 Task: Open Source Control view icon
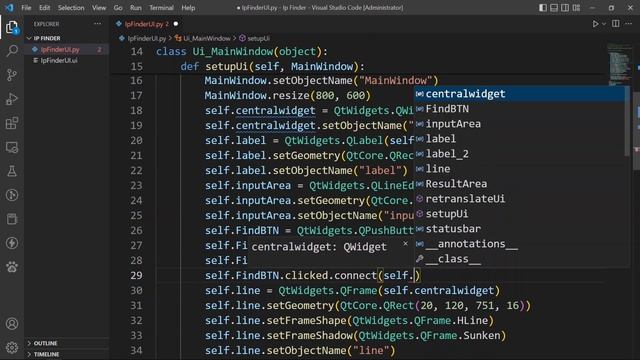click(12, 75)
